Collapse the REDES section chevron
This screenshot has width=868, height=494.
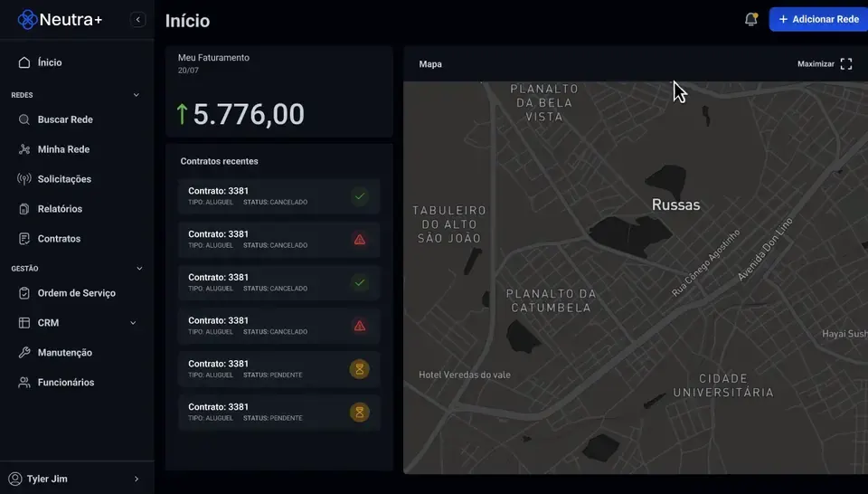[137, 95]
